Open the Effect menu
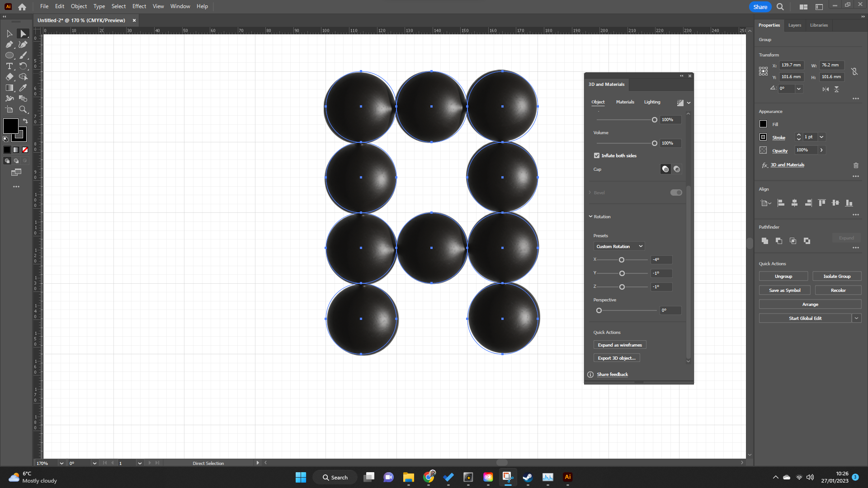Viewport: 868px width, 488px height. pyautogui.click(x=139, y=6)
